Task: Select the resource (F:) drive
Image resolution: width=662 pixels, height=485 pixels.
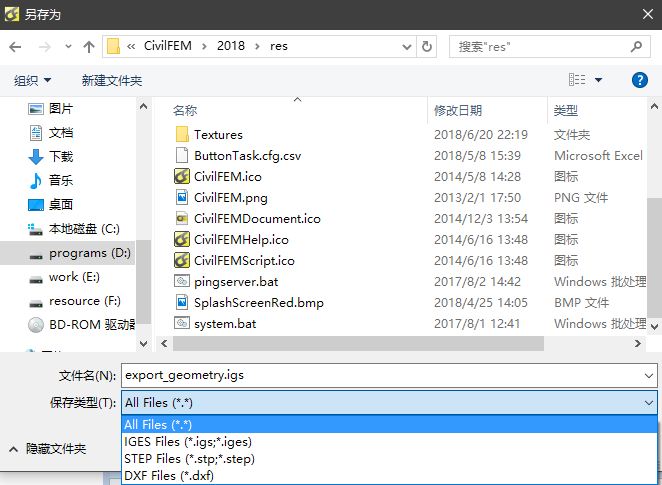Action: tap(75, 301)
